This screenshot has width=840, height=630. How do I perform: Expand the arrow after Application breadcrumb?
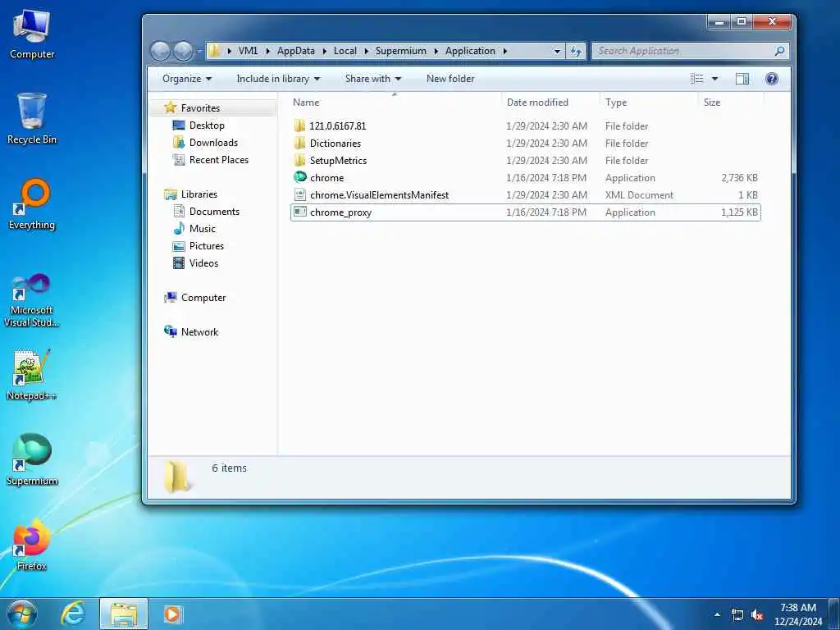(504, 51)
